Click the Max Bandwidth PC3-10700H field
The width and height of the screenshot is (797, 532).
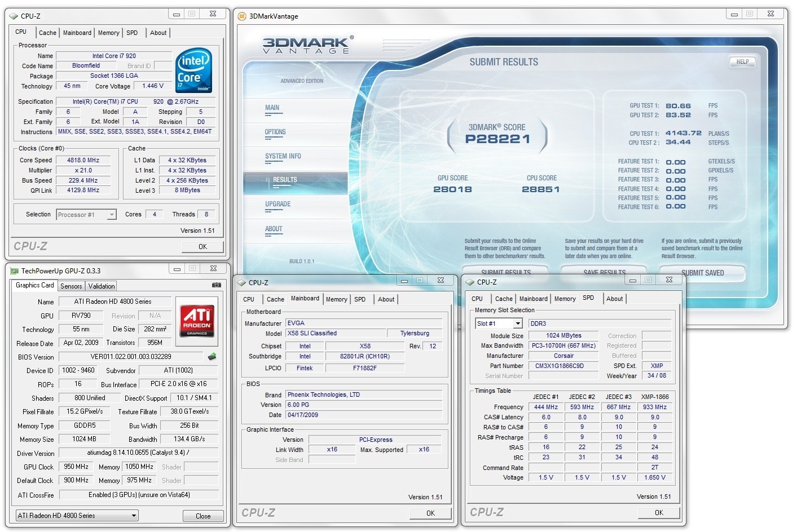[563, 345]
